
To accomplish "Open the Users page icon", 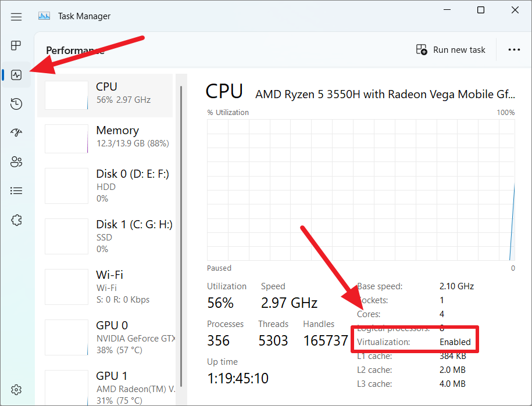I will coord(16,161).
